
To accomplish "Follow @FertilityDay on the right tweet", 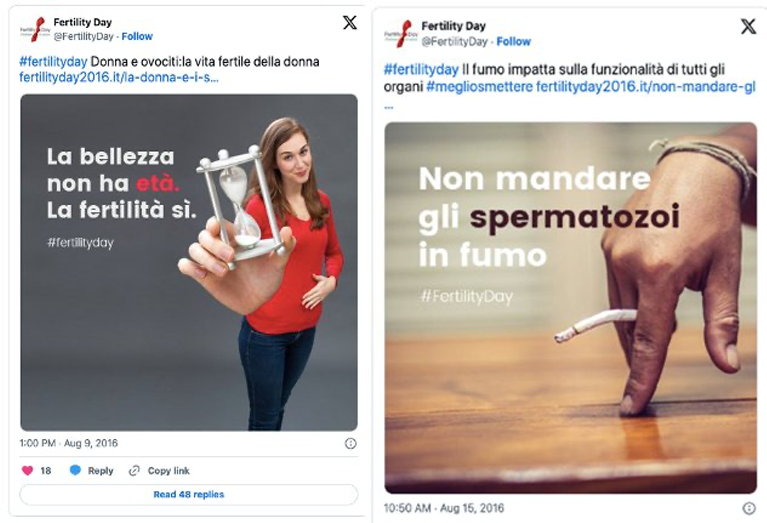I will coord(514,42).
